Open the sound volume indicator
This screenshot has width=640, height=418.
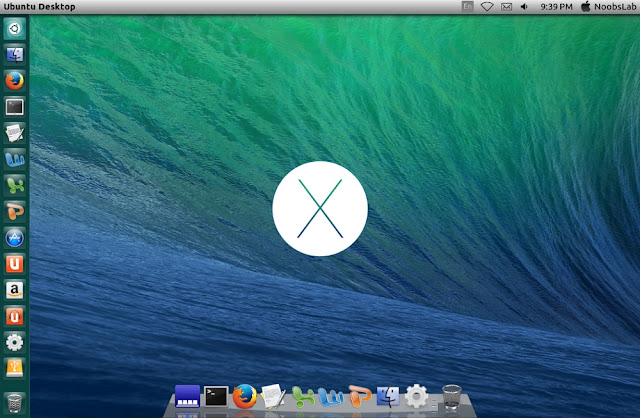pyautogui.click(x=524, y=7)
